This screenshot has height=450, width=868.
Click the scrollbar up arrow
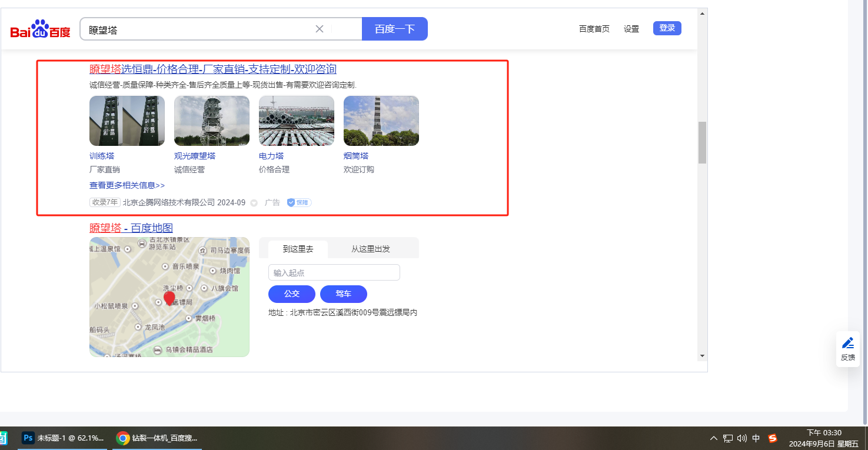(702, 13)
